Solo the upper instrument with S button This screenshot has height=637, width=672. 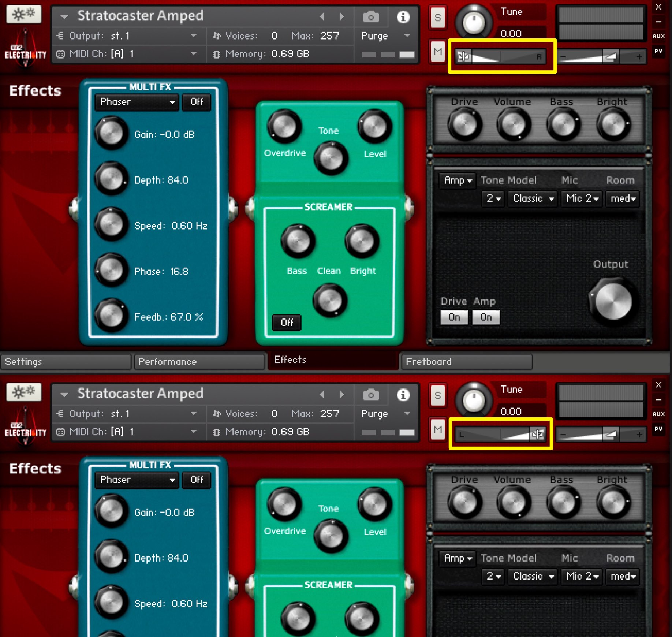(438, 18)
